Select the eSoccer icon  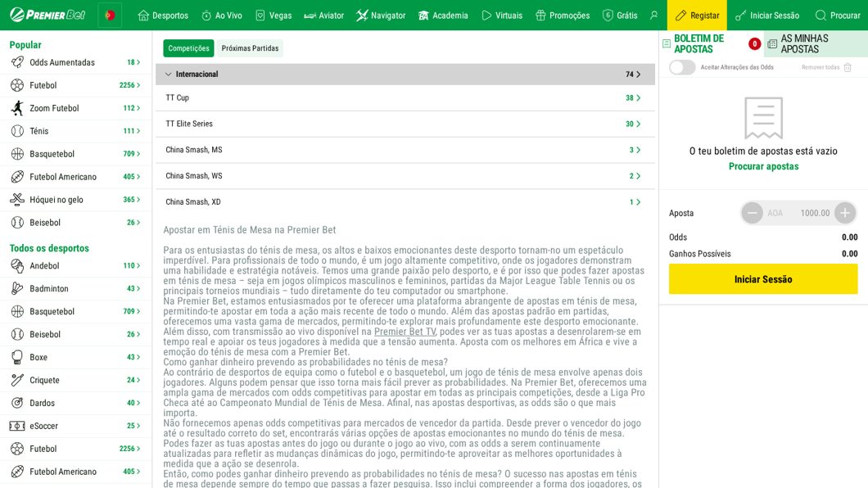coord(17,426)
